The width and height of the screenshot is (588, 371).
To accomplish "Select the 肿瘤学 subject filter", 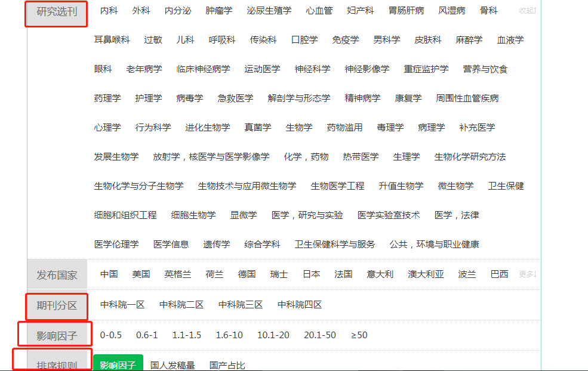I will click(x=218, y=10).
